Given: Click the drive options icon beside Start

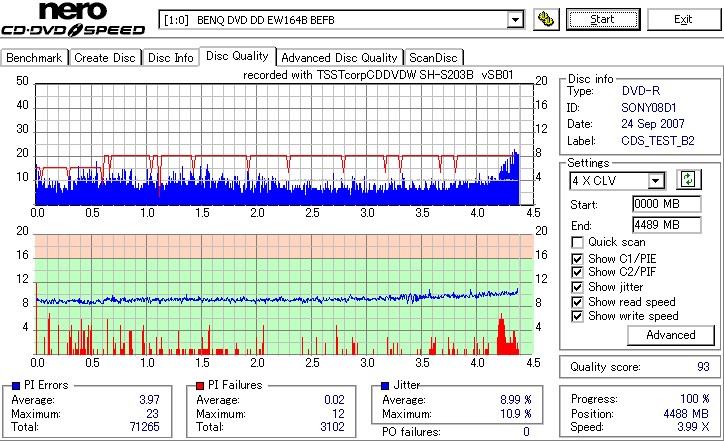Looking at the screenshot, I should click(x=546, y=19).
